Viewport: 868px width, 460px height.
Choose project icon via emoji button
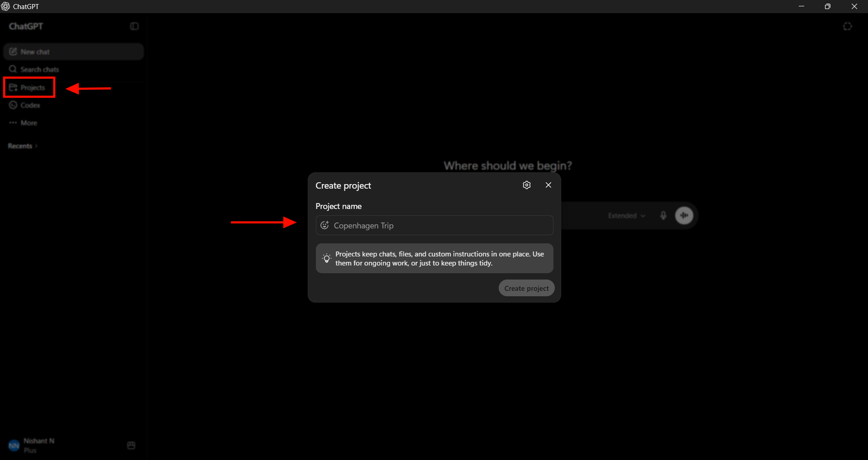pos(325,225)
